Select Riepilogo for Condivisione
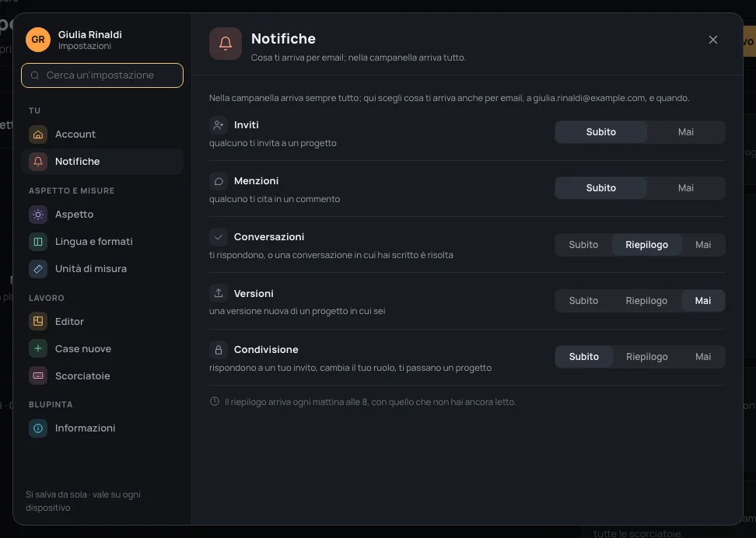 [x=646, y=357]
